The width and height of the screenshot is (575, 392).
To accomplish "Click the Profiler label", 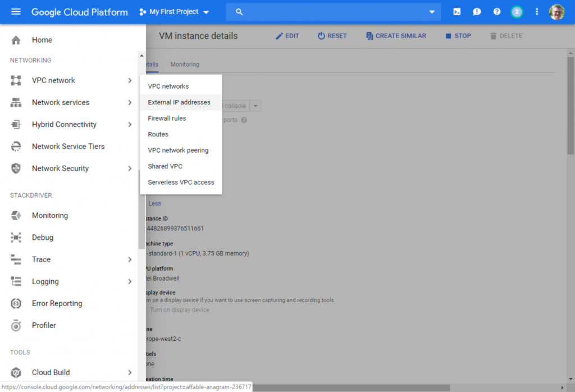I will (44, 325).
